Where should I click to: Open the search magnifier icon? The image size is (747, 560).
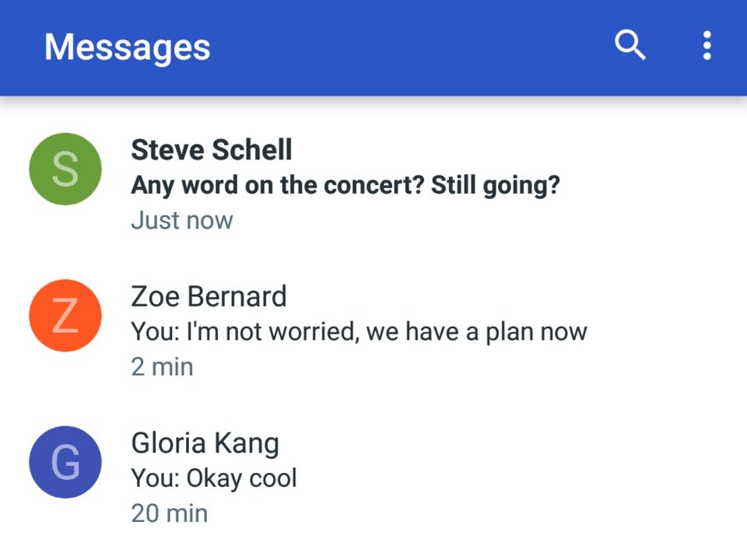(630, 46)
